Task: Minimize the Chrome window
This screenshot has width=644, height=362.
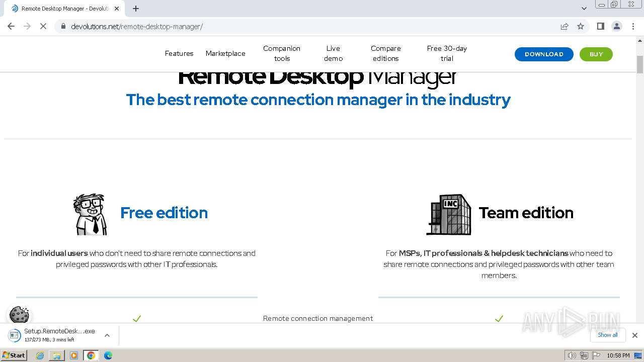Action: coord(601,4)
